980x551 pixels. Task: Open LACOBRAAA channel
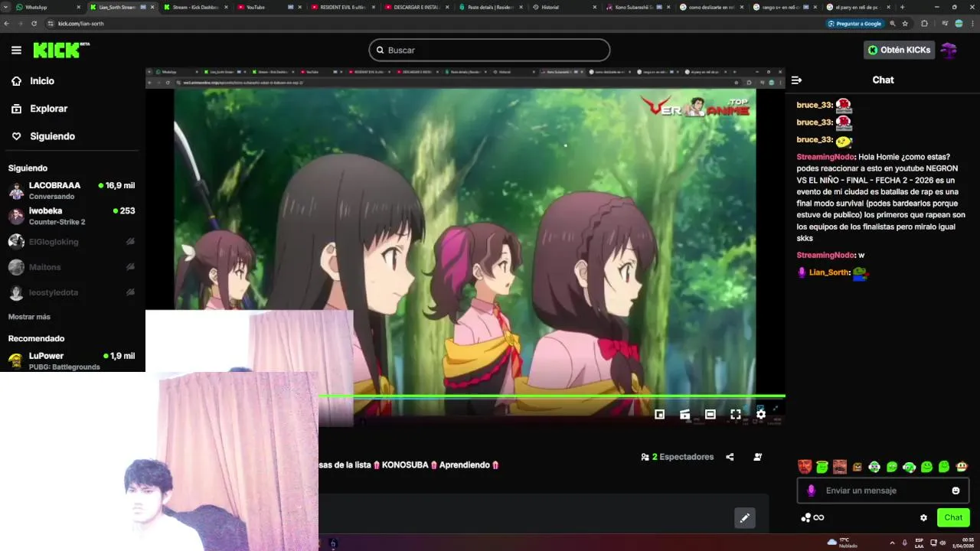tap(71, 191)
